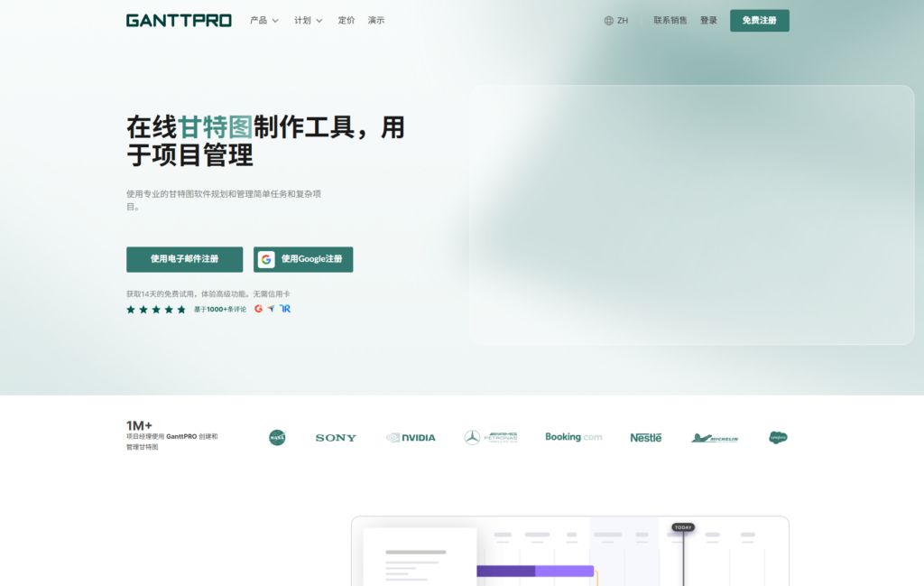Click the SONY logo
This screenshot has height=586, width=924.
click(x=336, y=438)
